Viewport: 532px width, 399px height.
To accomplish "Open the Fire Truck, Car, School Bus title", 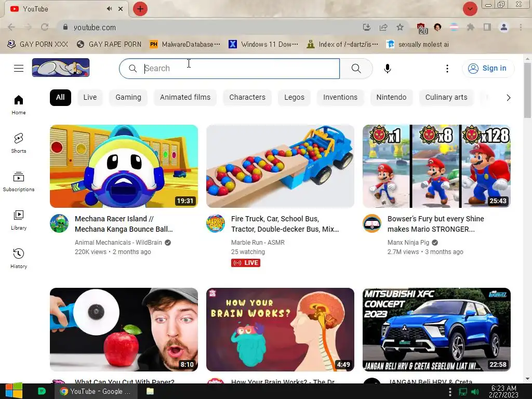I will tap(285, 224).
